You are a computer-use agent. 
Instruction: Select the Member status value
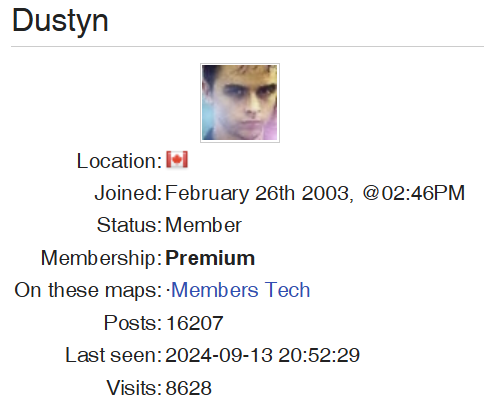(203, 225)
